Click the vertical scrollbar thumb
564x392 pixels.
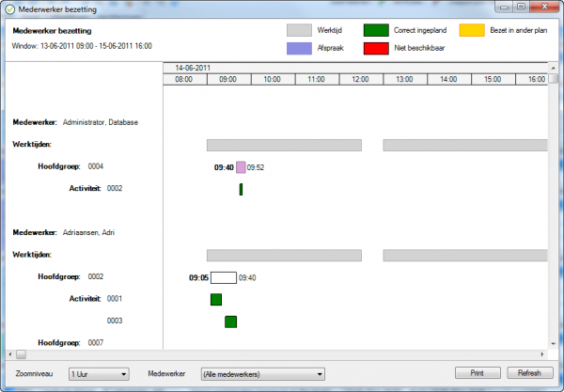(554, 78)
